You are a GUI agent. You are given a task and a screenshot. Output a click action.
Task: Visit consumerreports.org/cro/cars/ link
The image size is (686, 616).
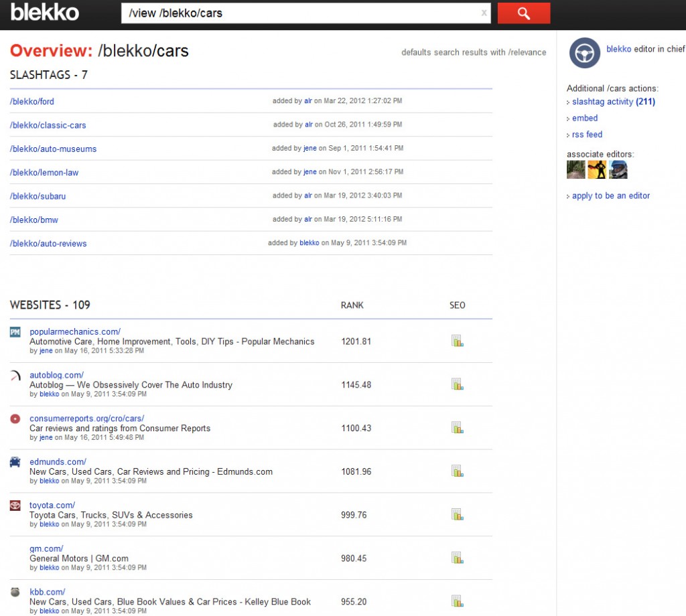click(x=86, y=418)
